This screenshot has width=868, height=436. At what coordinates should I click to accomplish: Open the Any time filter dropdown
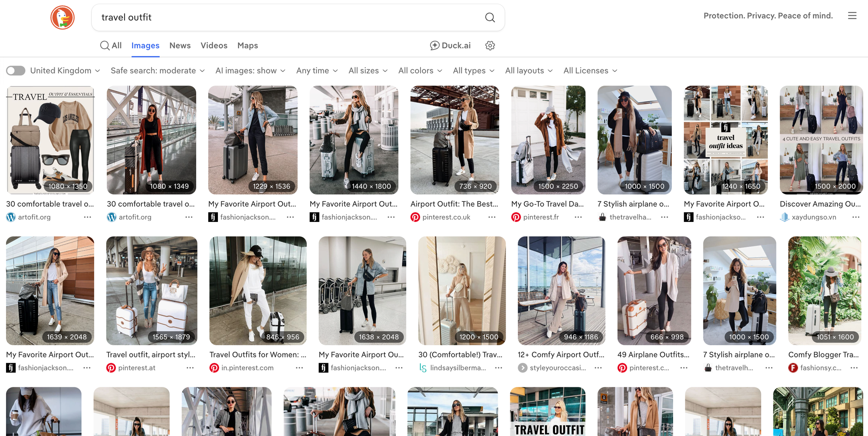[317, 71]
